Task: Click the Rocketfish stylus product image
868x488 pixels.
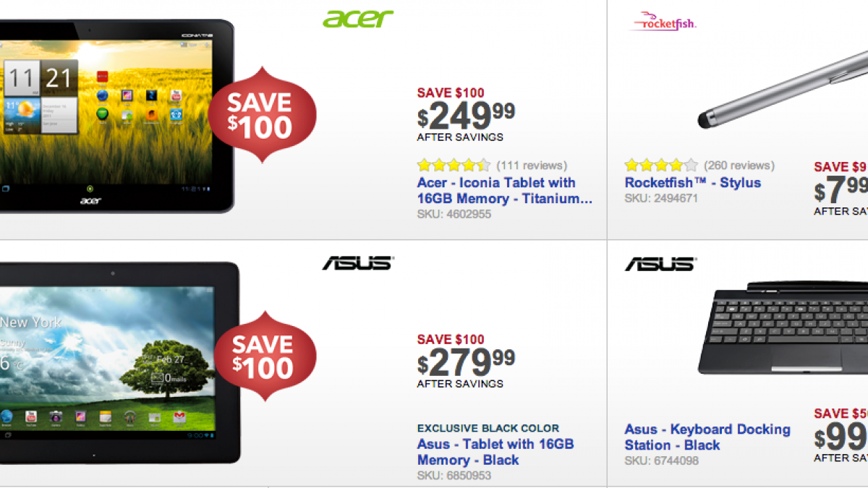Action: 781,87
